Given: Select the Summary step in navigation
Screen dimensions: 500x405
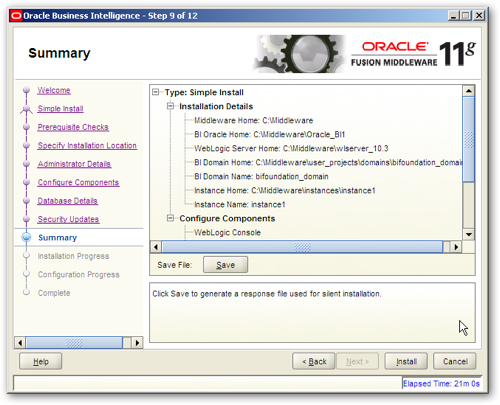Looking at the screenshot, I should (x=58, y=238).
